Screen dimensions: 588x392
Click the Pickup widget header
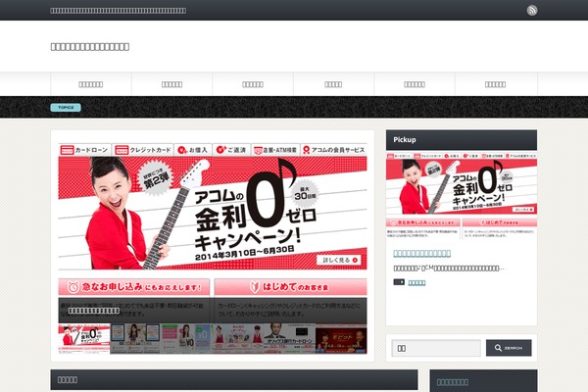[462, 140]
